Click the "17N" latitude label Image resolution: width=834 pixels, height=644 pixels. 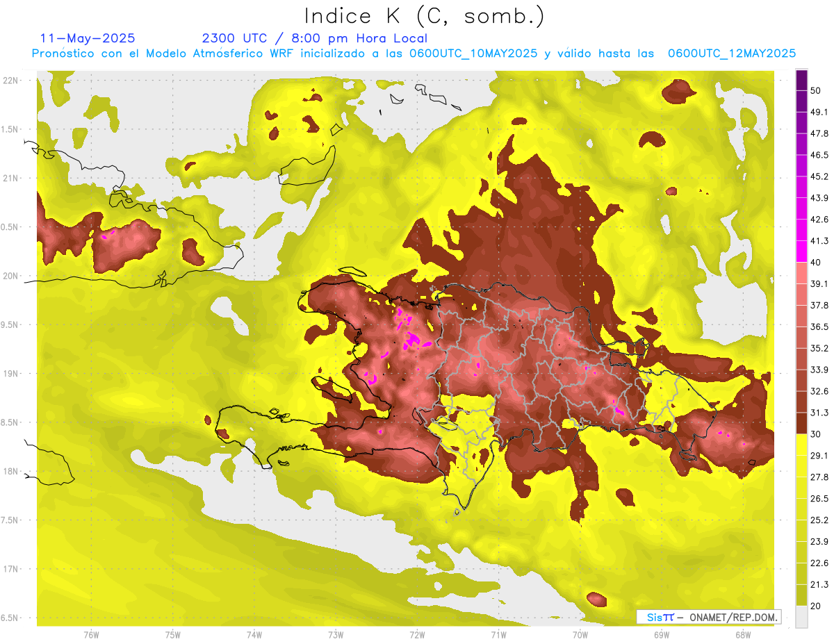pos(10,569)
